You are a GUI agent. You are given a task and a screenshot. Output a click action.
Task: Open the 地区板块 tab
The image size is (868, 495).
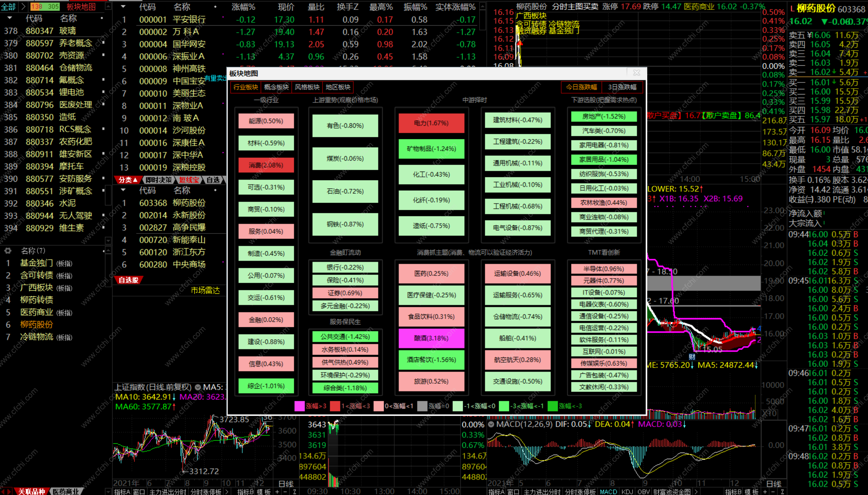coord(338,87)
